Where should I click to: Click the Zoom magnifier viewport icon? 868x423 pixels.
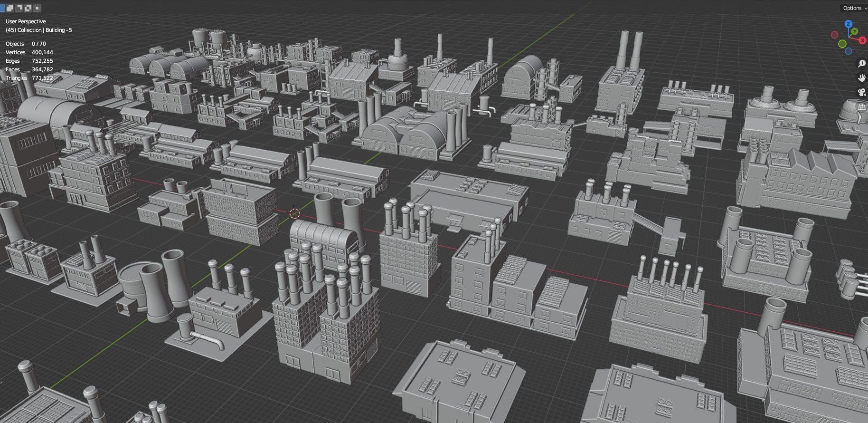click(862, 63)
